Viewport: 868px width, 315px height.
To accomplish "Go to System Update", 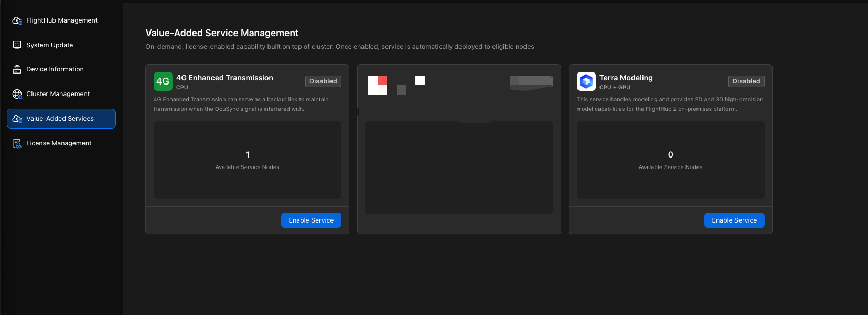I will tap(61, 45).
